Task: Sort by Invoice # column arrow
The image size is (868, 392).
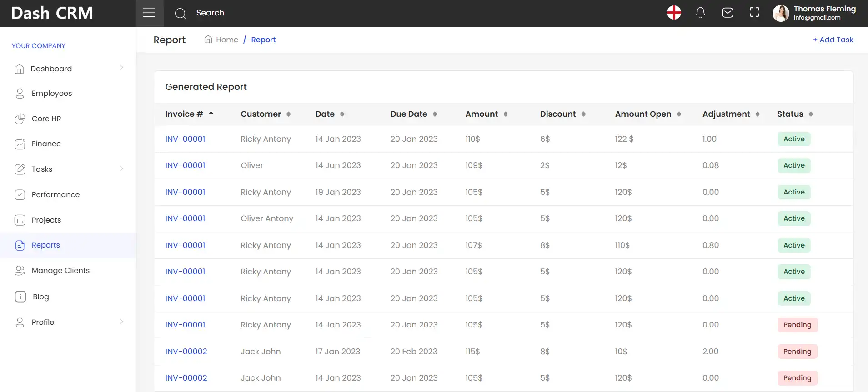Action: pyautogui.click(x=211, y=113)
